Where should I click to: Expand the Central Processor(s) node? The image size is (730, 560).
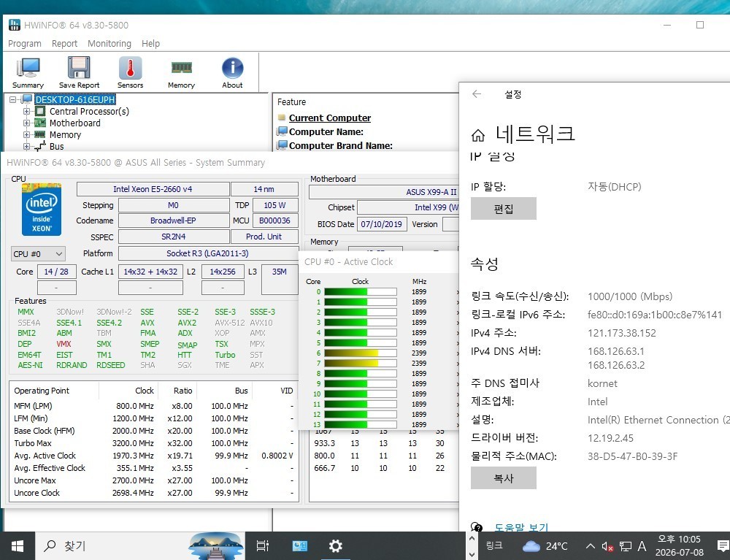[26, 111]
